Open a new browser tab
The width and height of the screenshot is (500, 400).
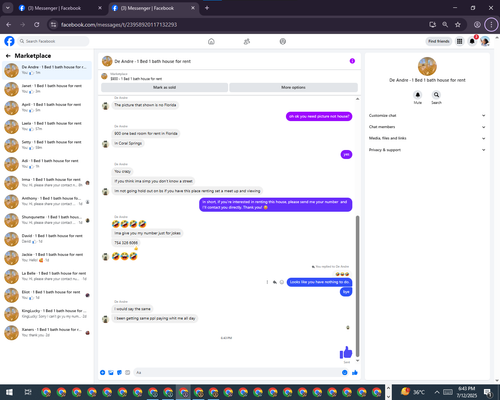pyautogui.click(x=207, y=8)
